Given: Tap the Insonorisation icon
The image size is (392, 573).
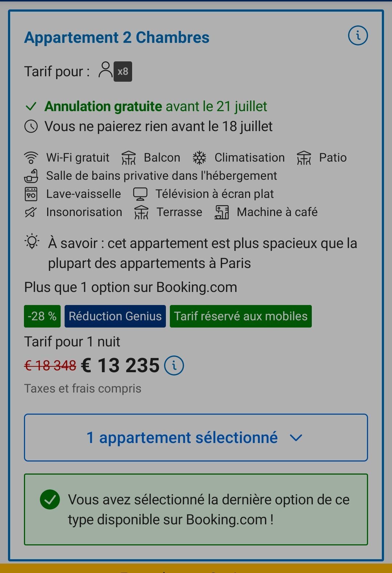Looking at the screenshot, I should [x=31, y=212].
